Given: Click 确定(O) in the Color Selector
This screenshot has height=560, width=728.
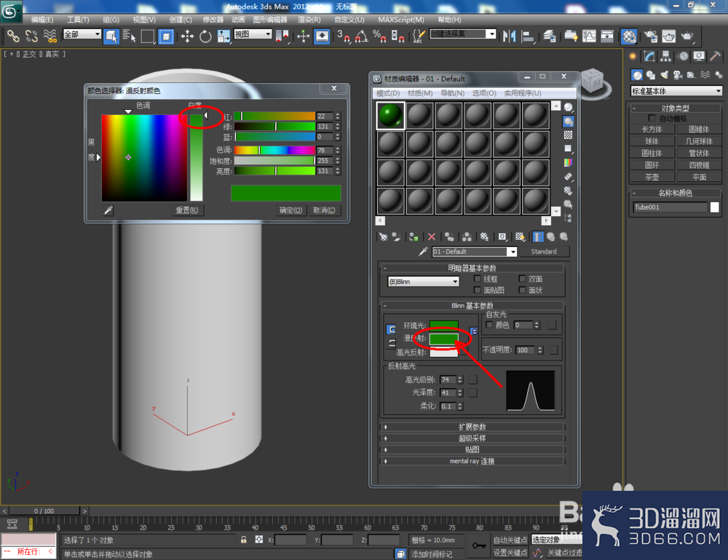Looking at the screenshot, I should (x=290, y=210).
